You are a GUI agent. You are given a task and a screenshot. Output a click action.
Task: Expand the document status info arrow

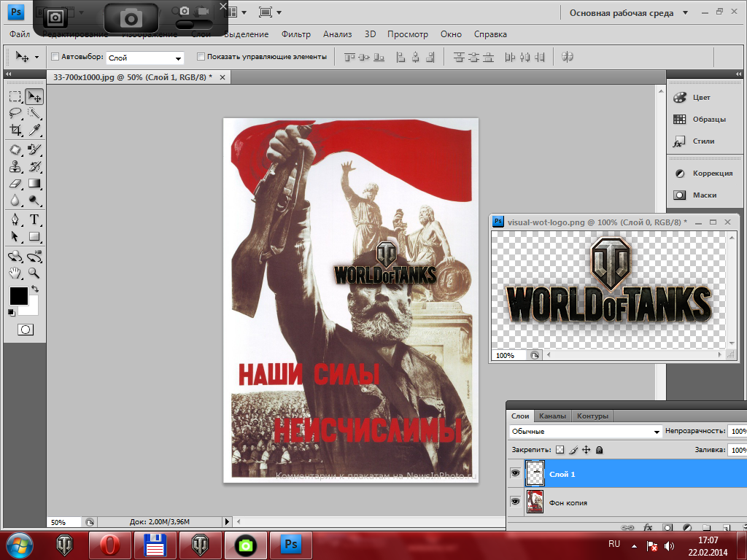coord(228,521)
